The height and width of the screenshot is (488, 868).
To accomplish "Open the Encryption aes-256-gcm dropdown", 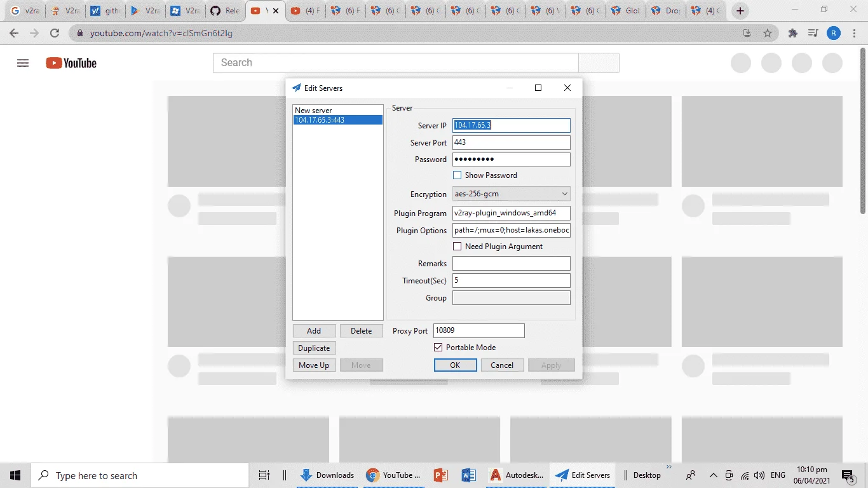I will pos(512,194).
